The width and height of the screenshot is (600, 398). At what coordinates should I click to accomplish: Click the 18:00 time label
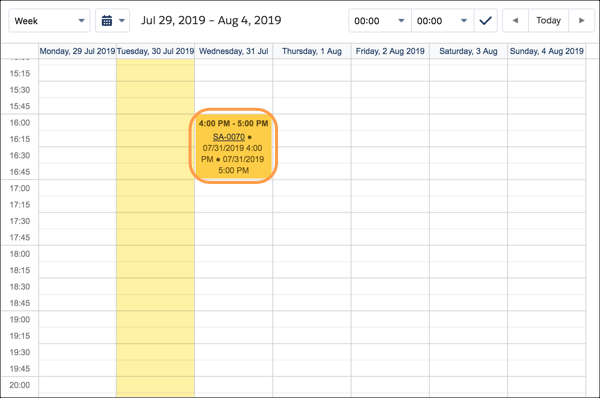pyautogui.click(x=20, y=254)
